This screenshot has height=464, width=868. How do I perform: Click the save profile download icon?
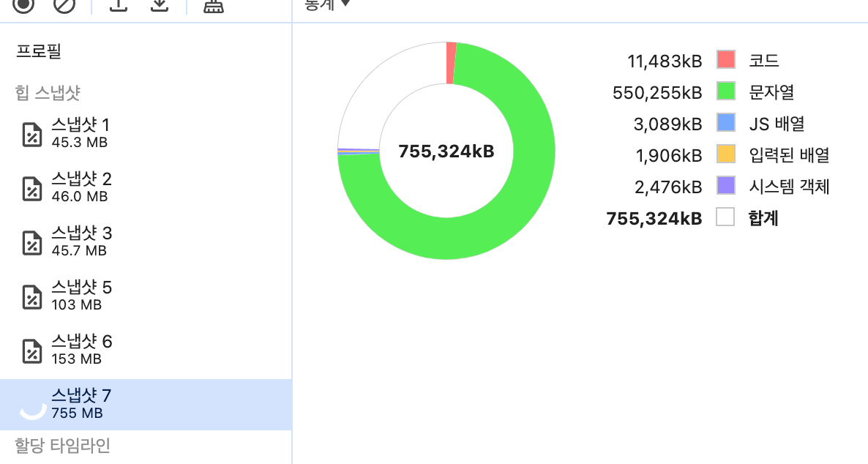click(160, 4)
